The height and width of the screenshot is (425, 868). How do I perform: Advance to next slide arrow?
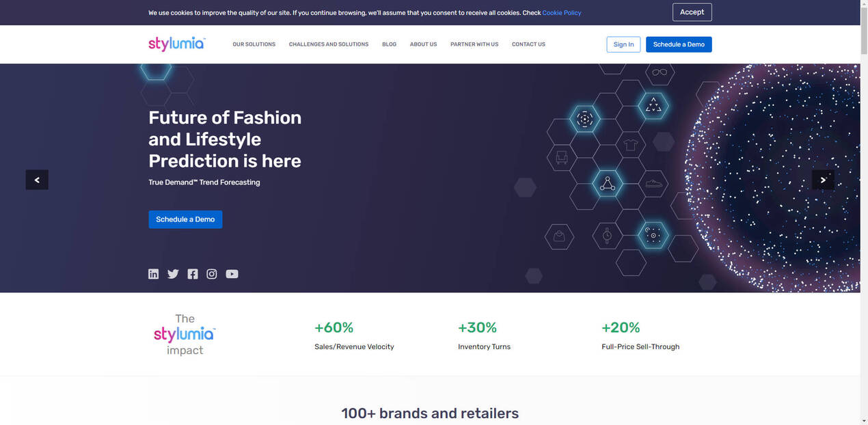click(x=823, y=180)
